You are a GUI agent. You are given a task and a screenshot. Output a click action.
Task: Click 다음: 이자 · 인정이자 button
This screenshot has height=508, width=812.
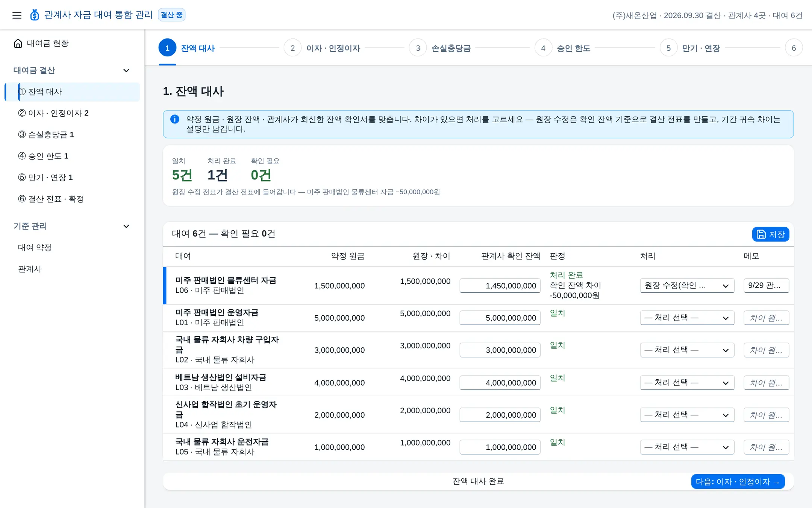tap(738, 482)
